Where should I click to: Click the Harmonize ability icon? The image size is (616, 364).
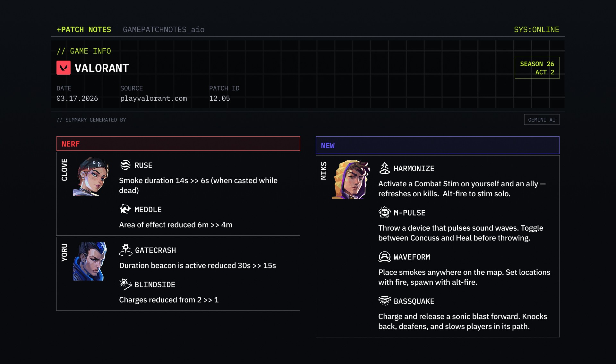pyautogui.click(x=384, y=168)
